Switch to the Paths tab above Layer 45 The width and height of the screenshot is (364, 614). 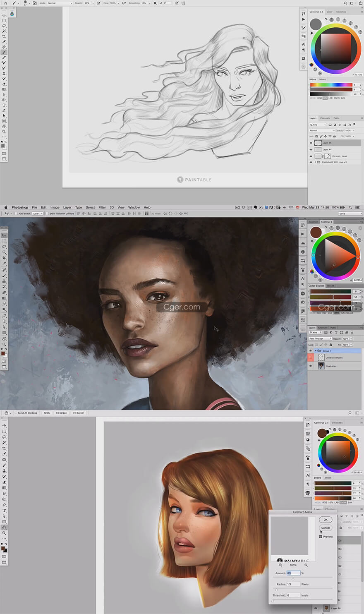336,118
